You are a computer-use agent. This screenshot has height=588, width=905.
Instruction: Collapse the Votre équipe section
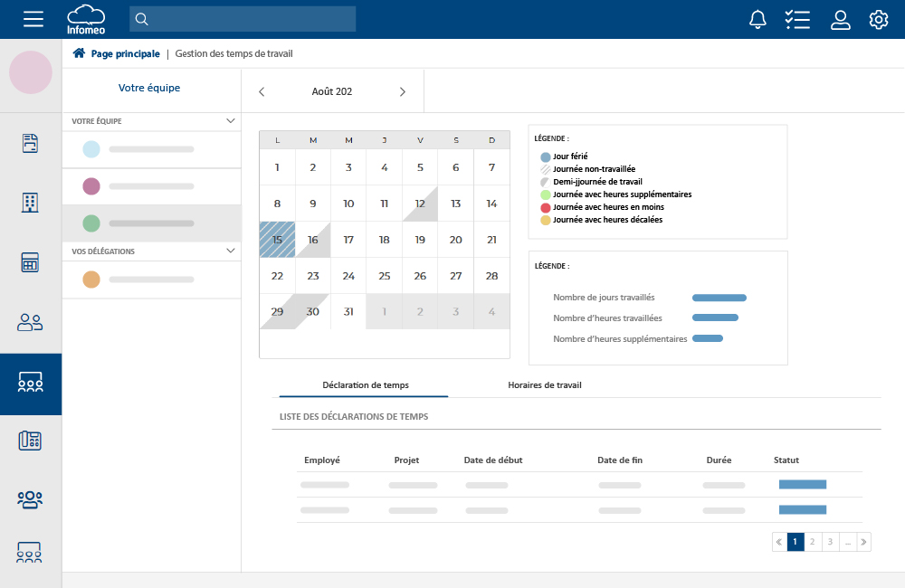230,120
